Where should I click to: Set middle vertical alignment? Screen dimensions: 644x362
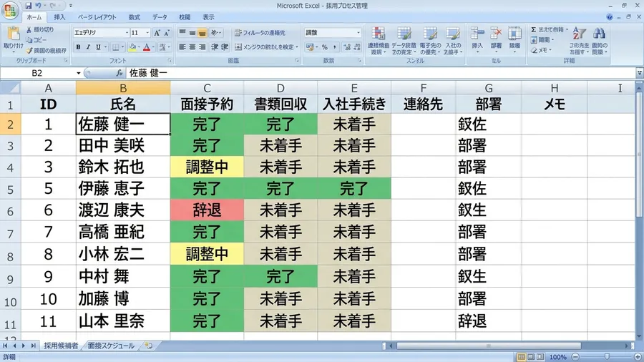click(192, 33)
